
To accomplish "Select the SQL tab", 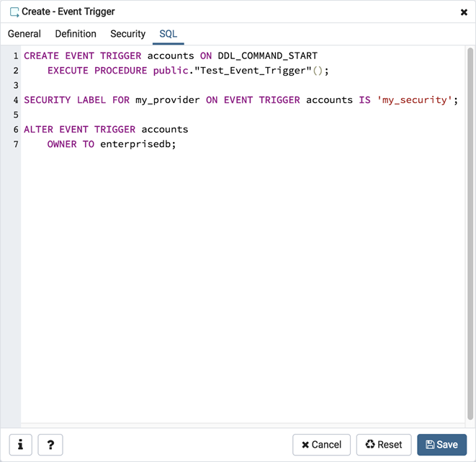I will (169, 34).
